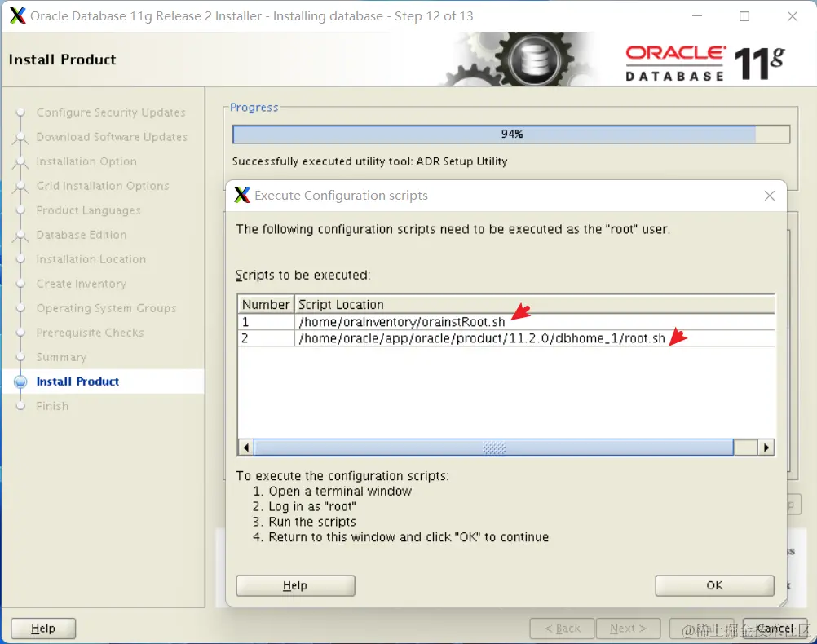Click the scripts table right scroll arrow
This screenshot has width=817, height=644.
(x=766, y=448)
